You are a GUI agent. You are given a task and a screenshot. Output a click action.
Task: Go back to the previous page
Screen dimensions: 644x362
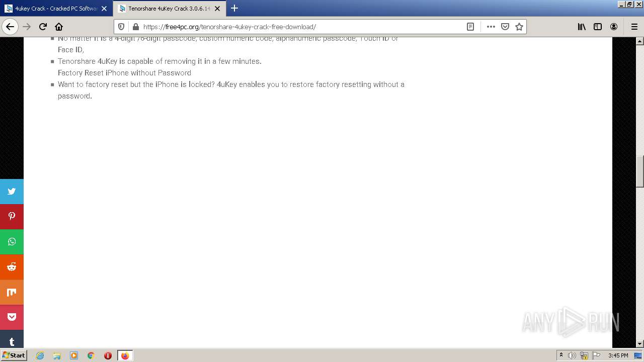pyautogui.click(x=10, y=27)
